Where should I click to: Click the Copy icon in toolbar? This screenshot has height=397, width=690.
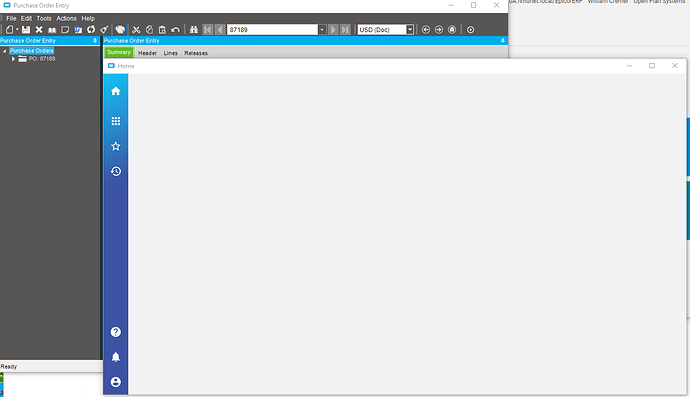[149, 29]
